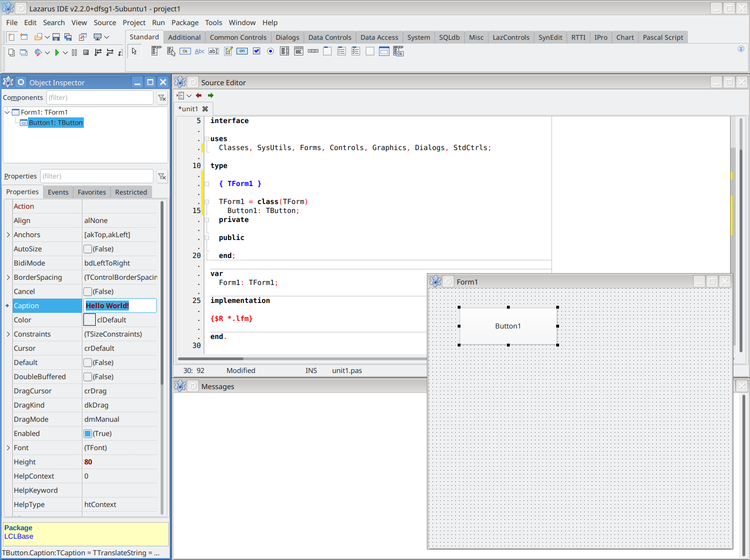Select Button1: TButton in component tree

pos(56,123)
